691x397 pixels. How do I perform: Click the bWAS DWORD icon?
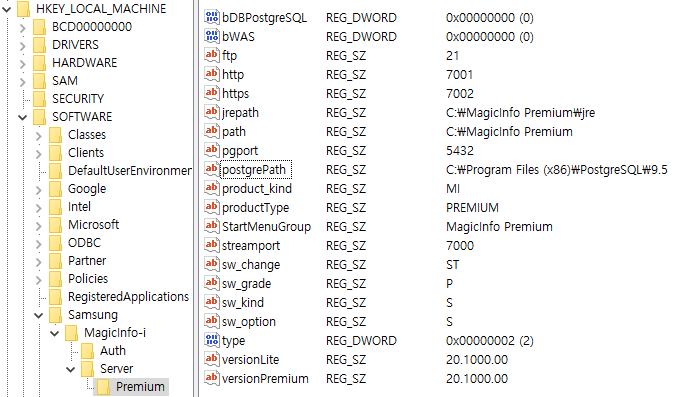pos(212,36)
